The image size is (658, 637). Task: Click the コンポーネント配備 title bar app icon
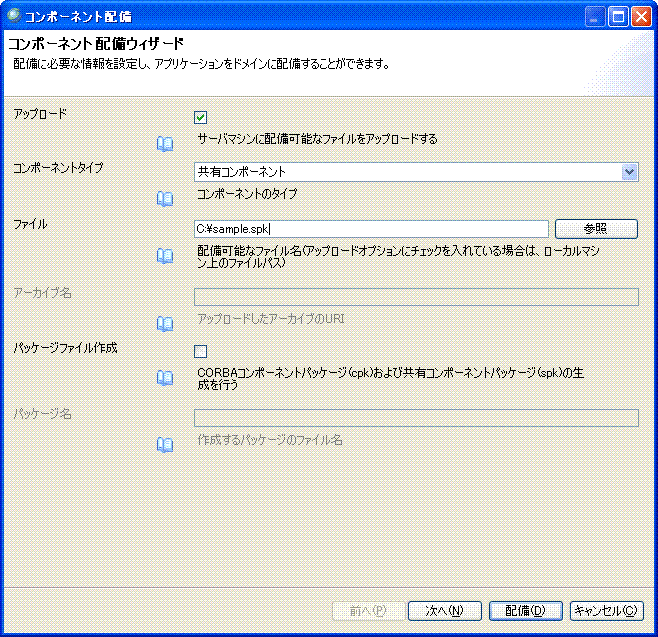click(14, 16)
